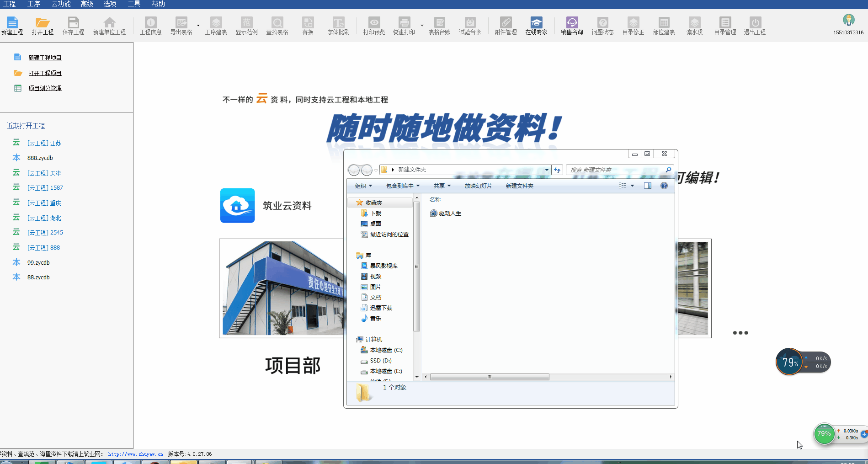The height and width of the screenshot is (464, 868).
Task: Expand the 包含到库中 dropdown
Action: pos(403,186)
